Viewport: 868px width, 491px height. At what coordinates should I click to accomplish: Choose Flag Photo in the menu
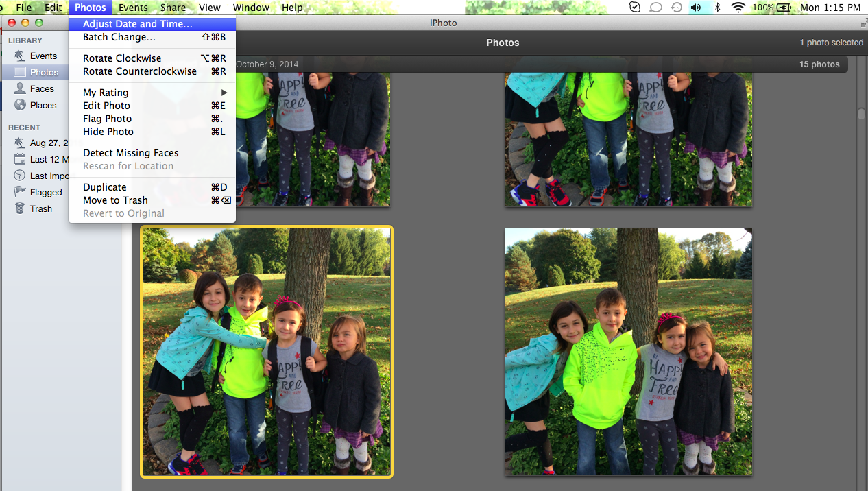point(107,119)
